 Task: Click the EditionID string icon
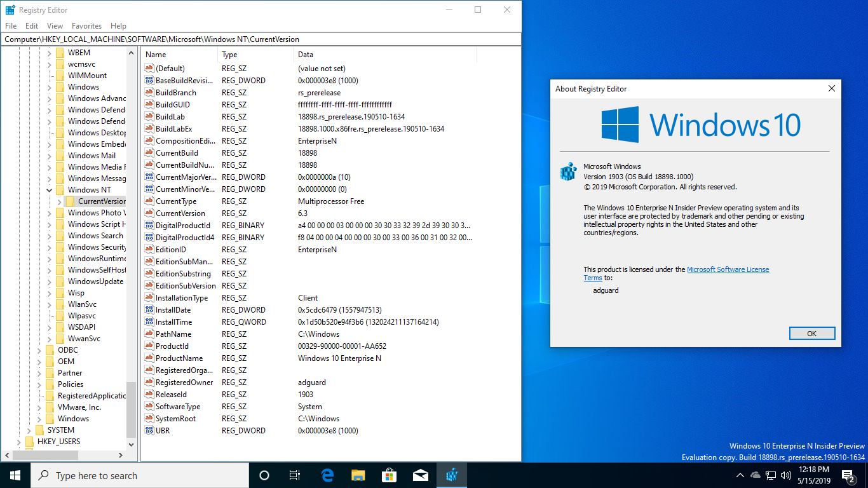pos(149,250)
